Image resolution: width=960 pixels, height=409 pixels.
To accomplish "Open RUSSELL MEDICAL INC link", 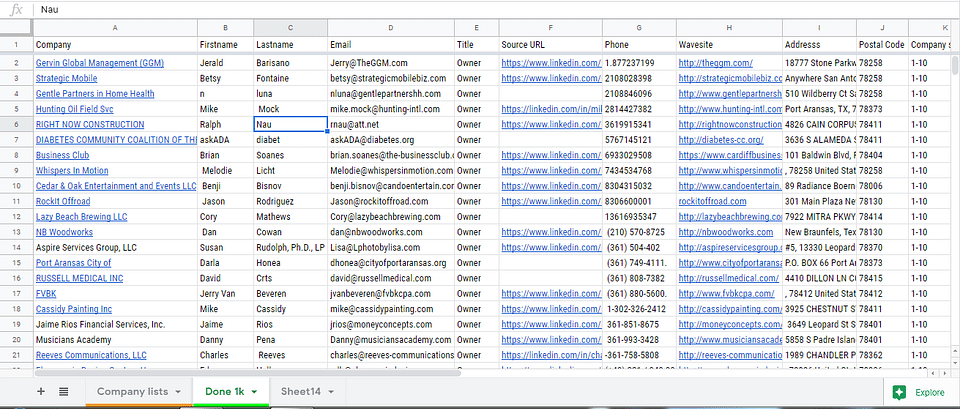I will coord(80,279).
